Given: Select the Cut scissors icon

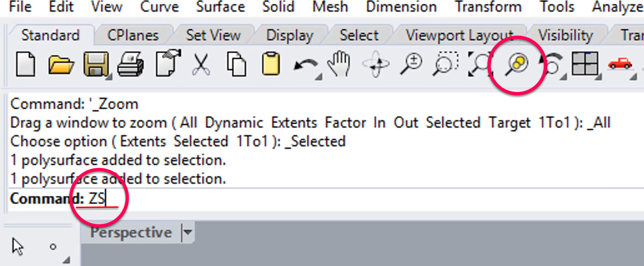Looking at the screenshot, I should point(201,64).
